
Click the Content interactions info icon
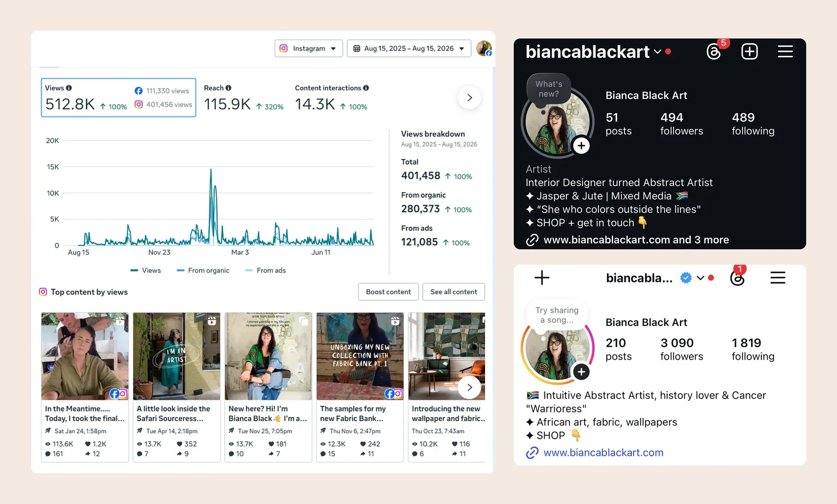[366, 88]
